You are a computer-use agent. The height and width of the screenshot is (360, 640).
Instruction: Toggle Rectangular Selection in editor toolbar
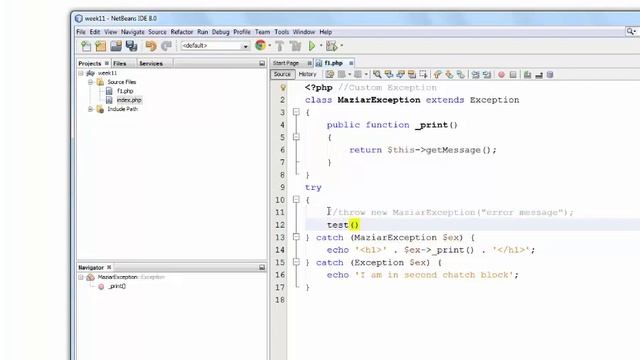pyautogui.click(x=423, y=74)
